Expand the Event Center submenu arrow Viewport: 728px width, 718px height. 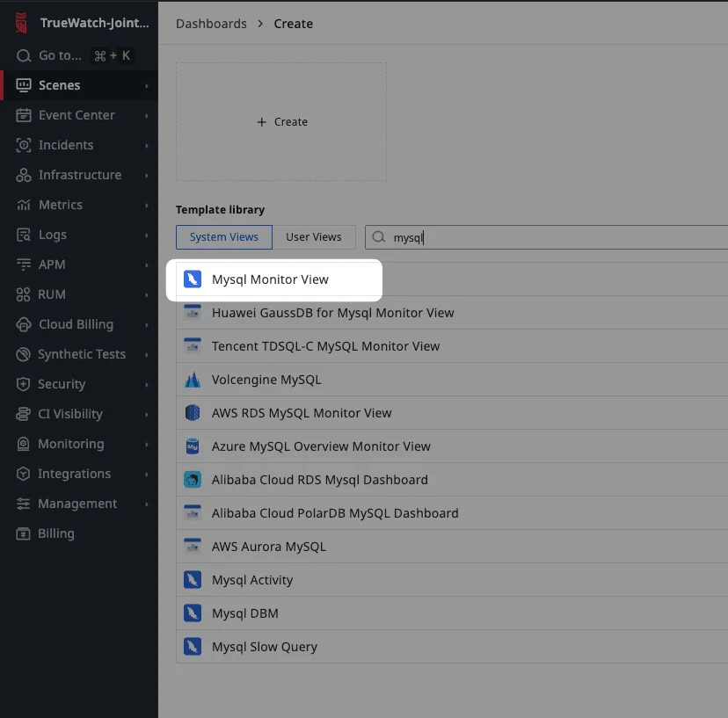(x=147, y=116)
